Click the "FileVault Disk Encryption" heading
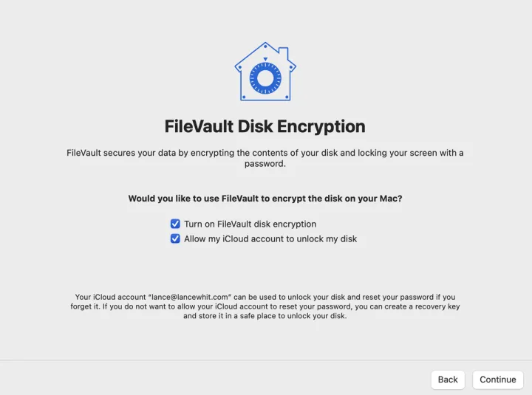Viewport: 532px width, 395px height. point(265,126)
